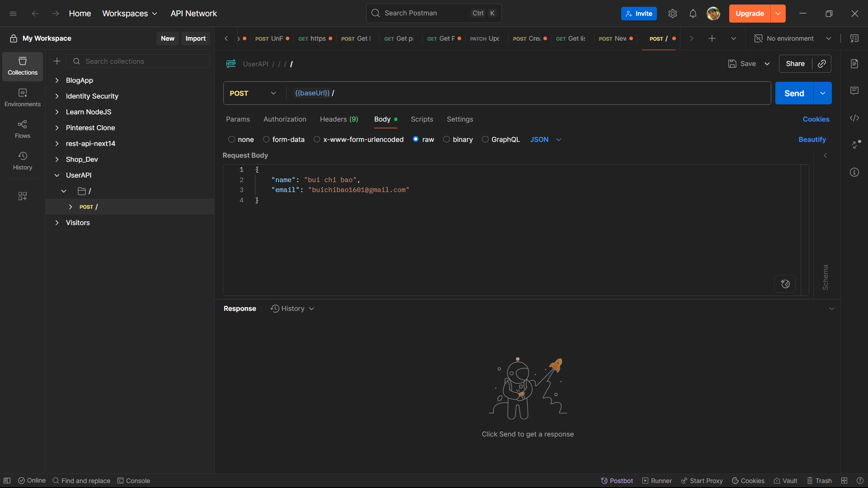Click the Beautify link
The width and height of the screenshot is (868, 488).
(812, 140)
